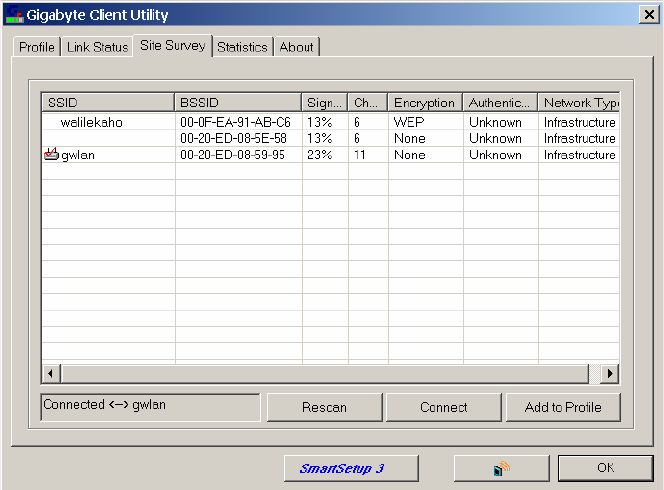Viewport: 664px width, 490px height.
Task: Click the Connect button
Action: 443,407
